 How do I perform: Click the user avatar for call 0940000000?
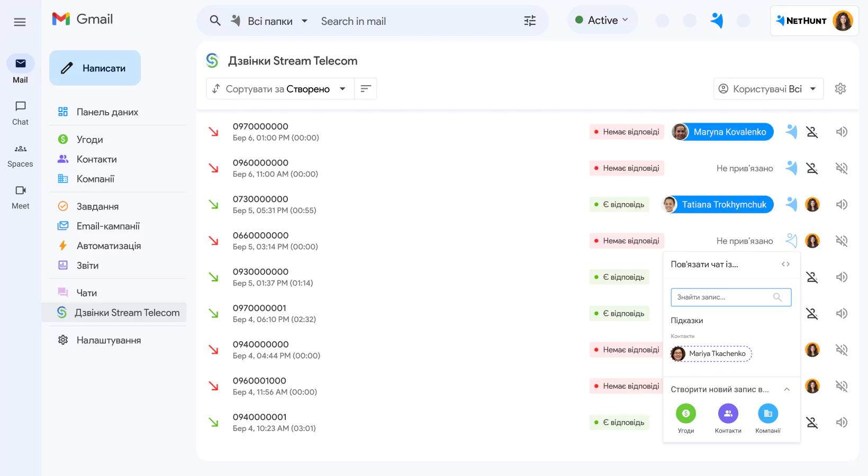pos(812,350)
